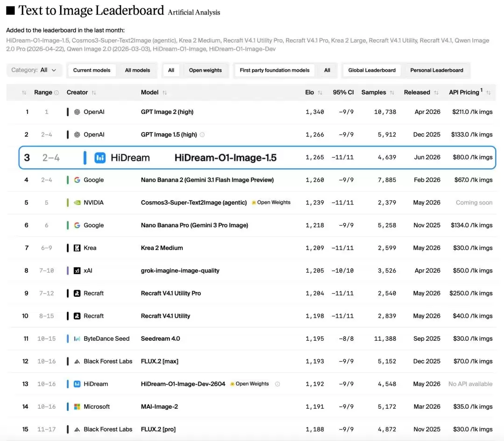
Task: Click the sort arrows beside Released
Action: pos(436,92)
